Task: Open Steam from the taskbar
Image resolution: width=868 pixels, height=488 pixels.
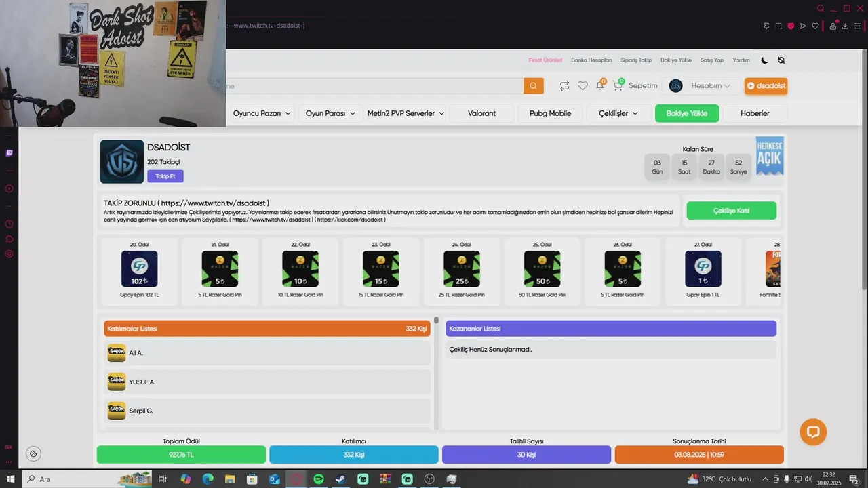Action: [340, 479]
